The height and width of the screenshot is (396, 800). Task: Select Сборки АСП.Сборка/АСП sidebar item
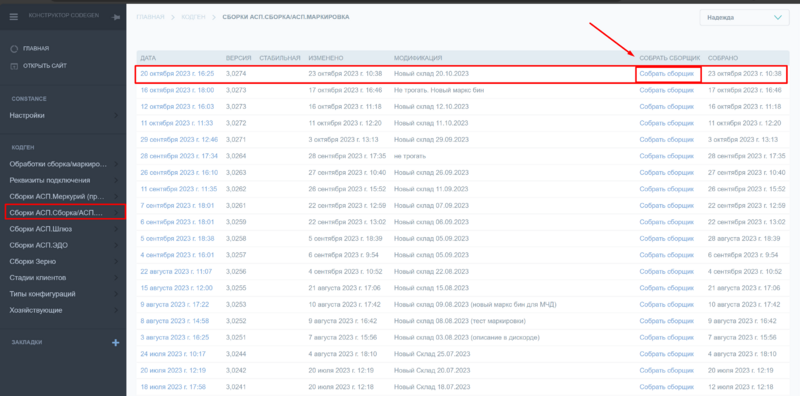click(56, 213)
